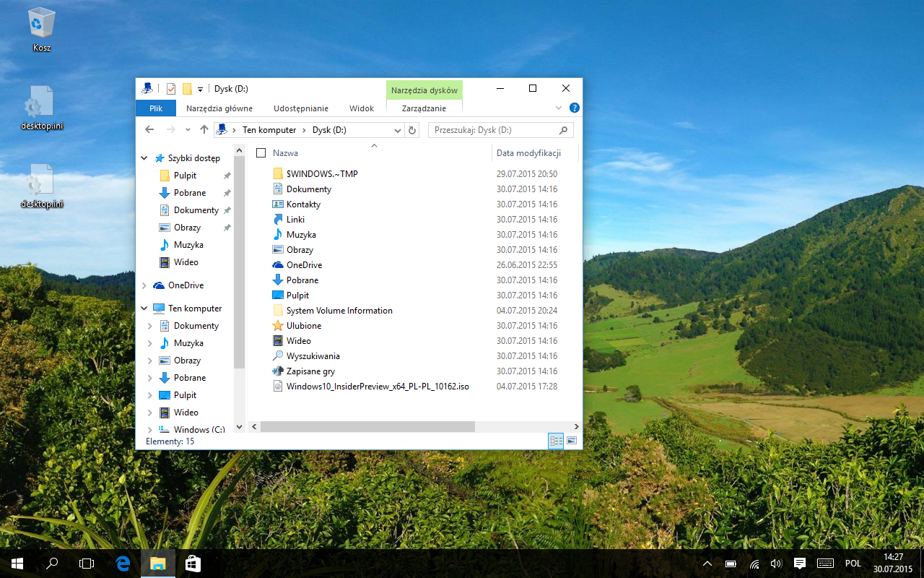Open the Plik menu button

(156, 108)
